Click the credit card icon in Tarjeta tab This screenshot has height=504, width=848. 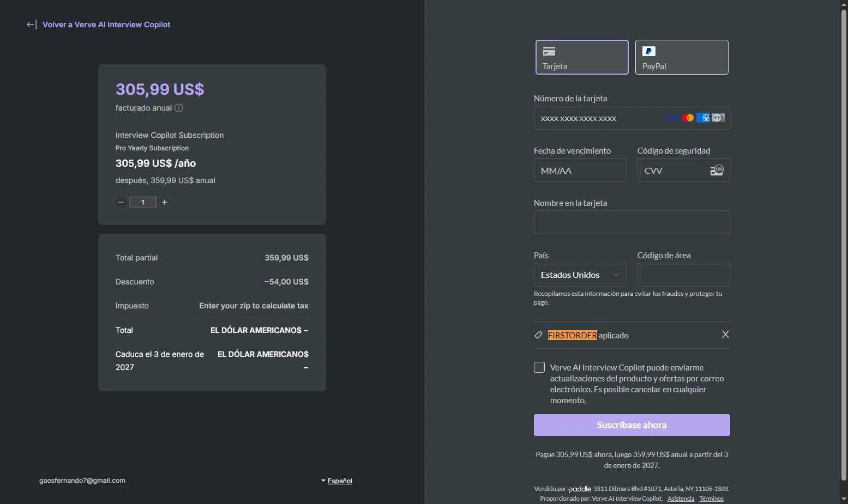549,51
